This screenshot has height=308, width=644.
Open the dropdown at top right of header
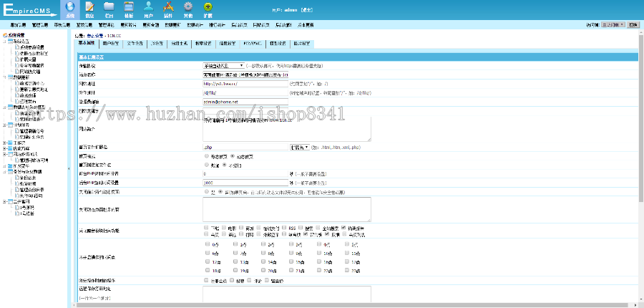[613, 24]
